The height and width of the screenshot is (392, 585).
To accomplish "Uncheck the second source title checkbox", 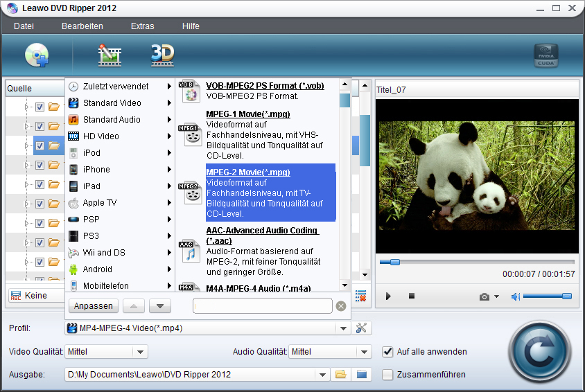I will [40, 126].
